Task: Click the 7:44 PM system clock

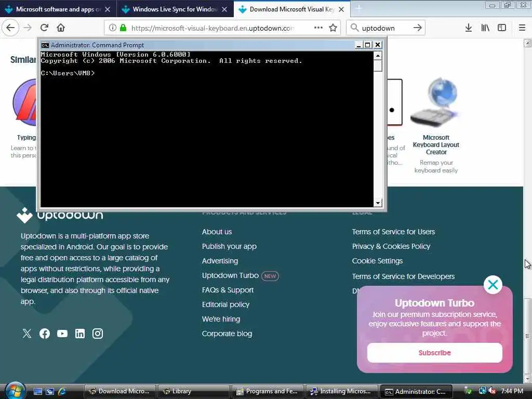Action: click(512, 391)
